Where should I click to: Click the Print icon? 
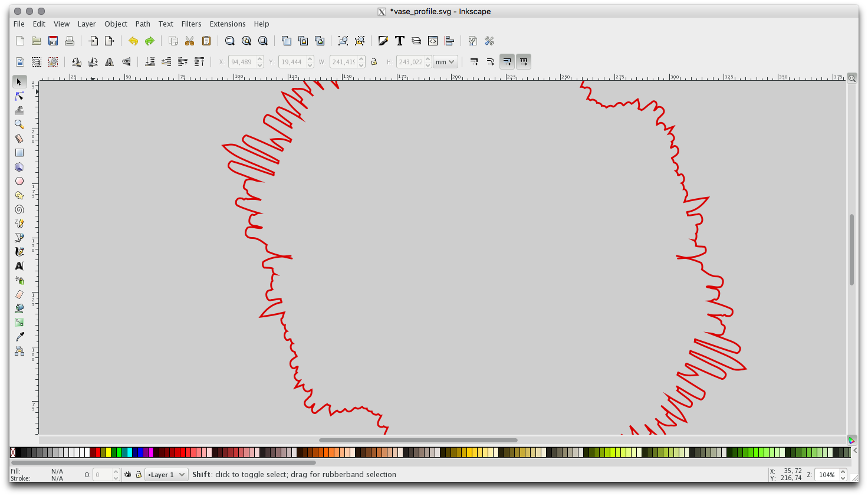70,41
